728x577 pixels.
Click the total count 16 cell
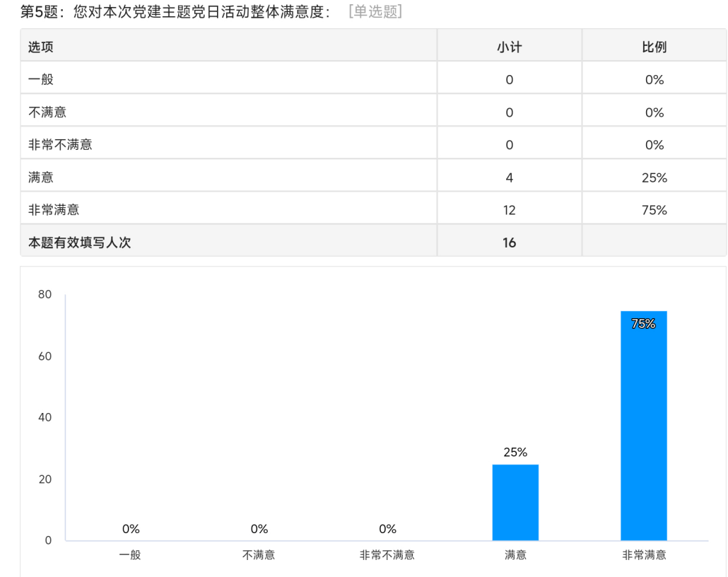509,243
